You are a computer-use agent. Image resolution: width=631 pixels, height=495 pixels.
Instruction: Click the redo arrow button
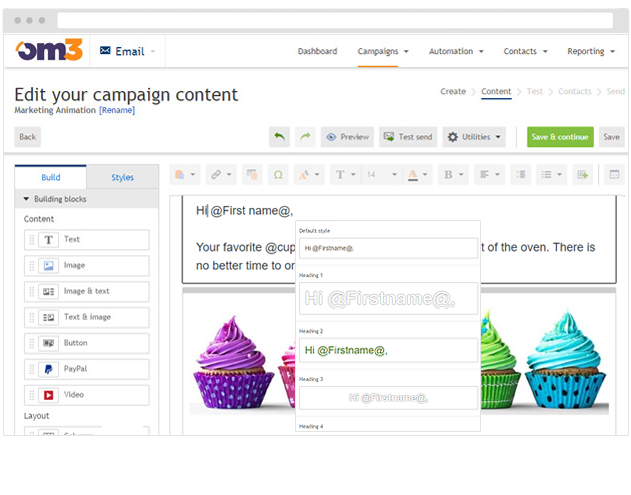click(x=305, y=137)
